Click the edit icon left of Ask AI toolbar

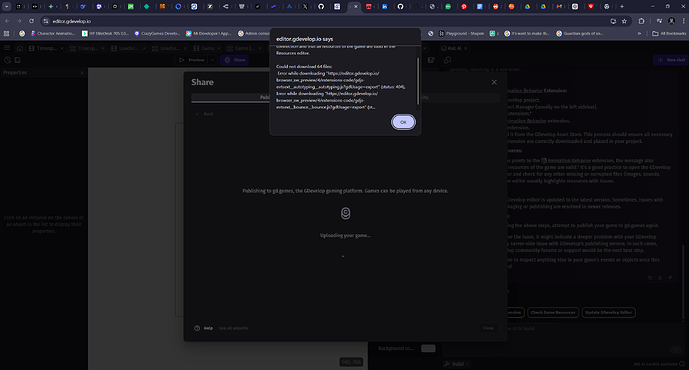[x=431, y=60]
